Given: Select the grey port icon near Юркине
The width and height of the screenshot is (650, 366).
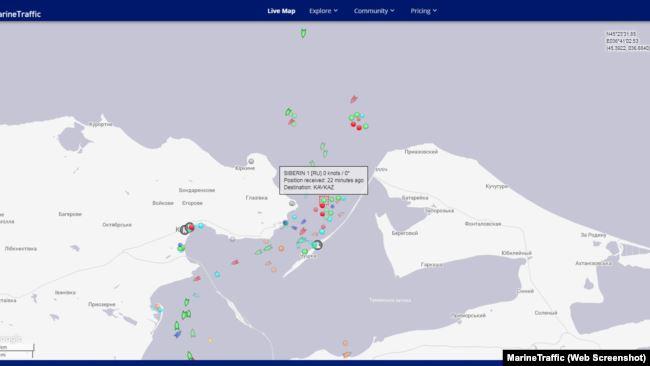Looking at the screenshot, I should click(x=251, y=161).
